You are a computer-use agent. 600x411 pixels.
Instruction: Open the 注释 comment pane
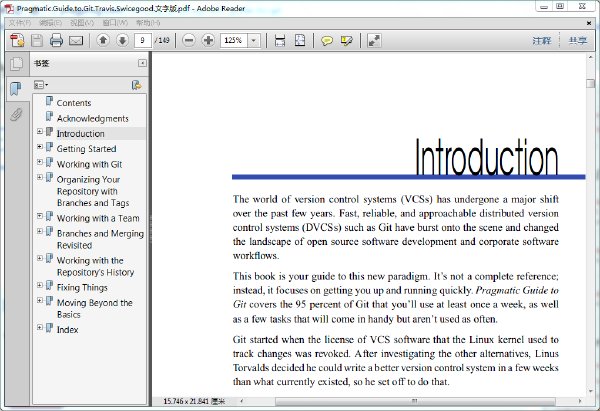point(542,40)
